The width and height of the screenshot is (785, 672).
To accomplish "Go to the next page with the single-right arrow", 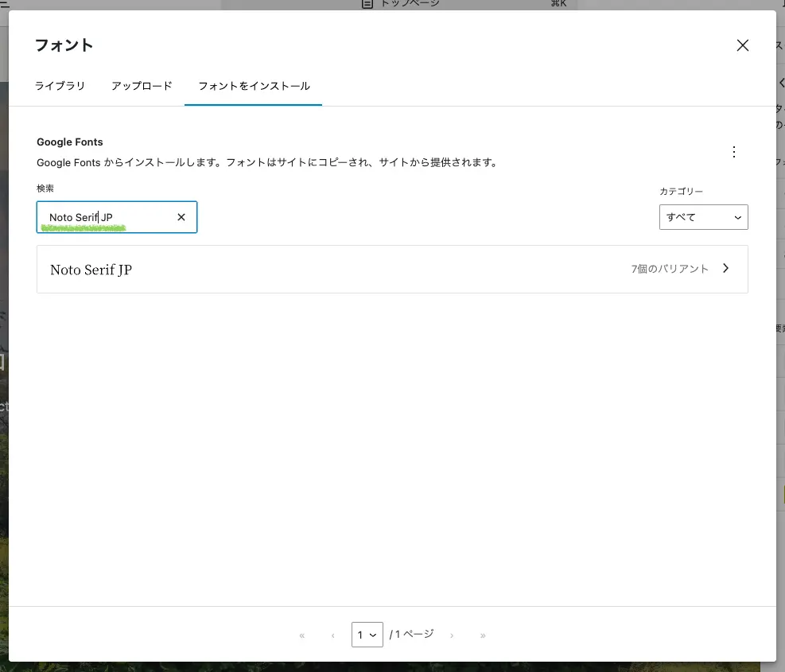I will pyautogui.click(x=452, y=635).
